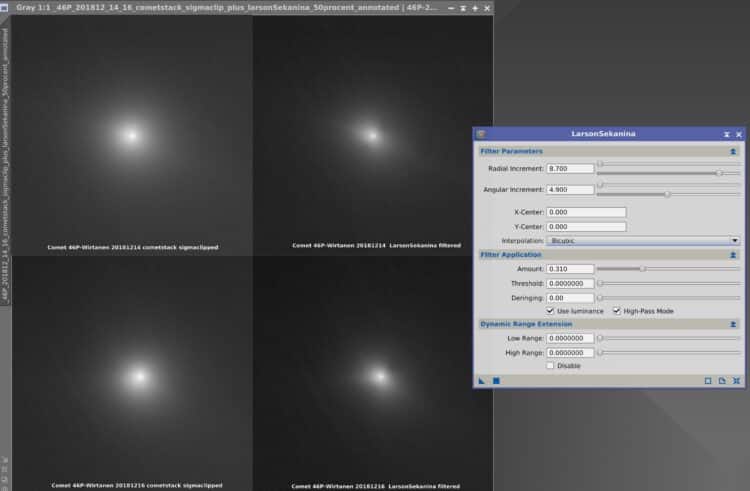
Task: Click the X-Center input field
Action: (x=586, y=212)
